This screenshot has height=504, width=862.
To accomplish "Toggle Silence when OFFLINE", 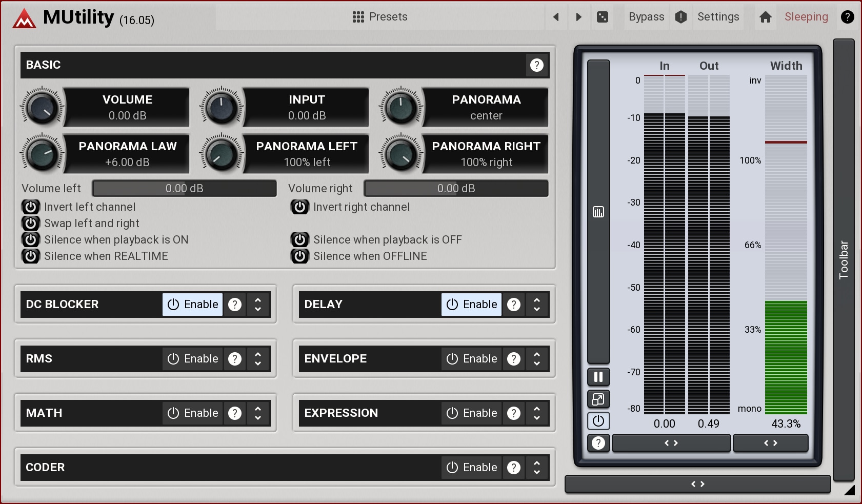I will coord(300,256).
